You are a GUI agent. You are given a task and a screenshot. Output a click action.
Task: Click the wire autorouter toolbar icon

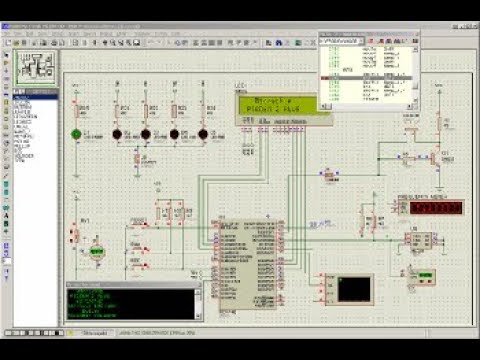click(x=269, y=43)
